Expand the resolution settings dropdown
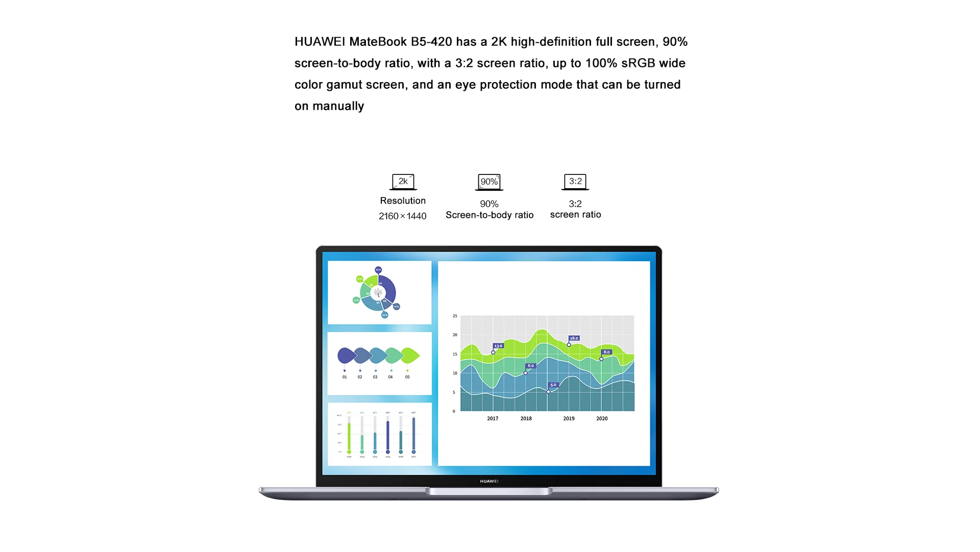This screenshot has height=552, width=980. click(x=402, y=181)
